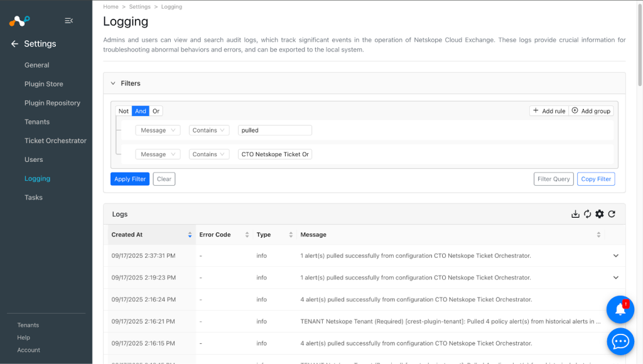The height and width of the screenshot is (364, 643).
Task: Select the And operator toggle
Action: [140, 111]
